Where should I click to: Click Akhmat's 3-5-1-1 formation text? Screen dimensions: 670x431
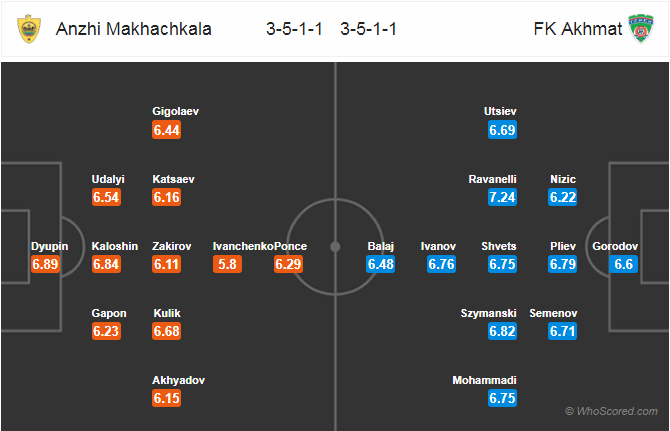point(369,29)
